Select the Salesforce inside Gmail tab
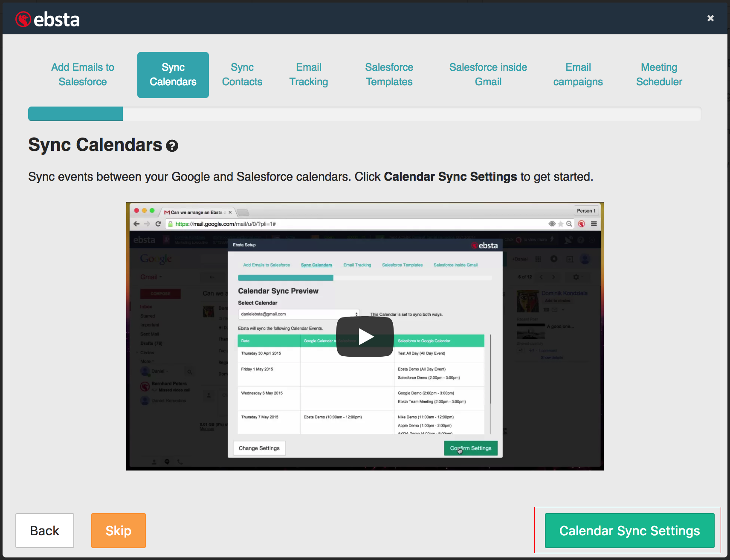Viewport: 730px width, 560px height. coord(488,75)
